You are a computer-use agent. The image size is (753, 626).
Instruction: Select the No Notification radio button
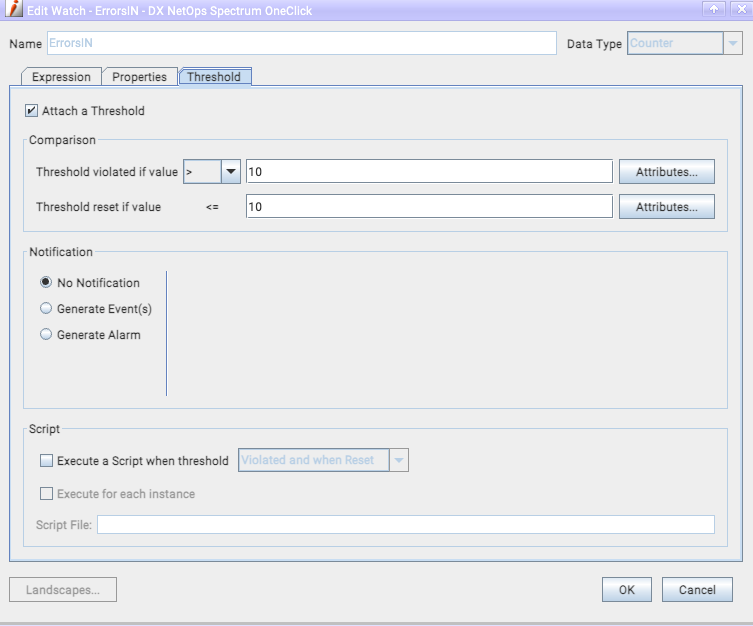46,282
